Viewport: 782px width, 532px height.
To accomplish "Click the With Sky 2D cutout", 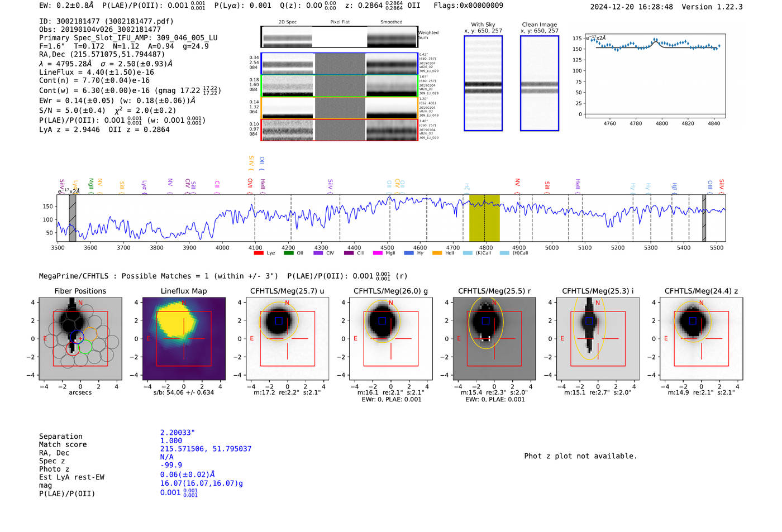I will pyautogui.click(x=483, y=83).
